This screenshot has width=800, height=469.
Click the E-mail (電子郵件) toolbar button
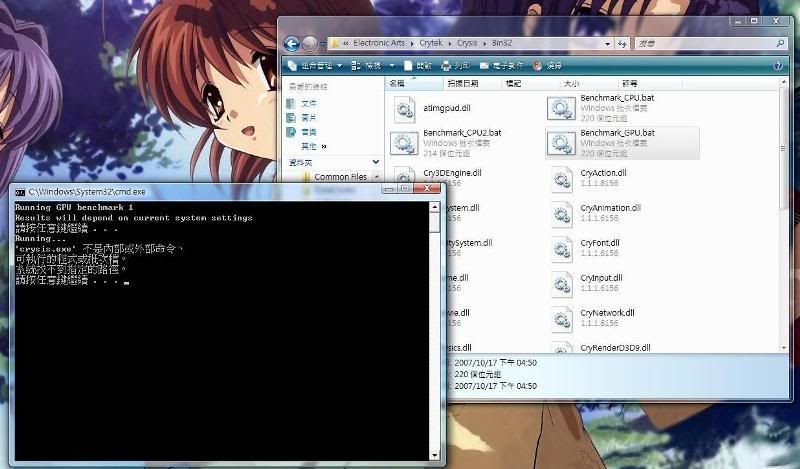502,66
